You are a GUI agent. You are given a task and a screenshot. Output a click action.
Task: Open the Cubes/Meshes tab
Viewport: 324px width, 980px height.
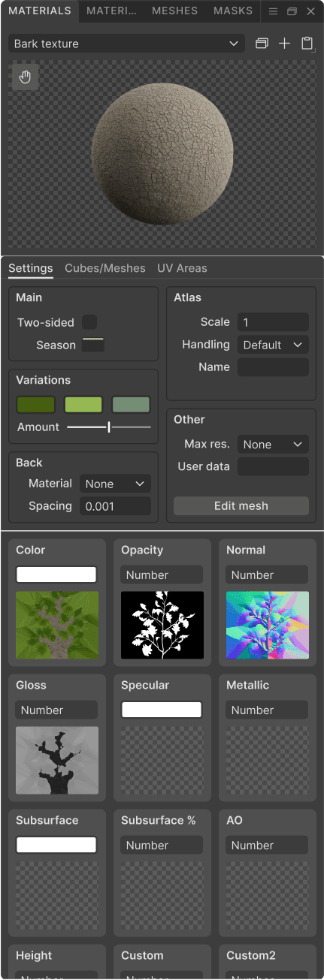point(105,268)
